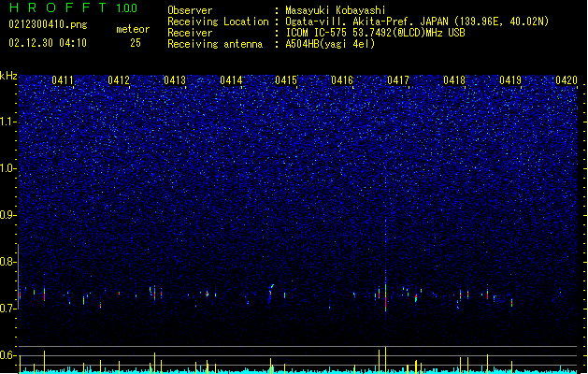Click time marker 0419
Viewport: 588px width, 374px height.
pos(510,80)
